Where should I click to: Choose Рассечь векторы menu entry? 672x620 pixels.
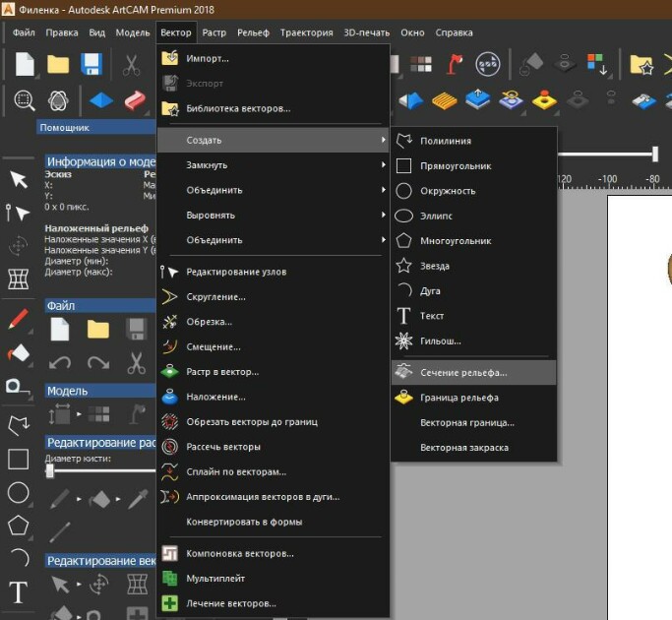coord(273,447)
